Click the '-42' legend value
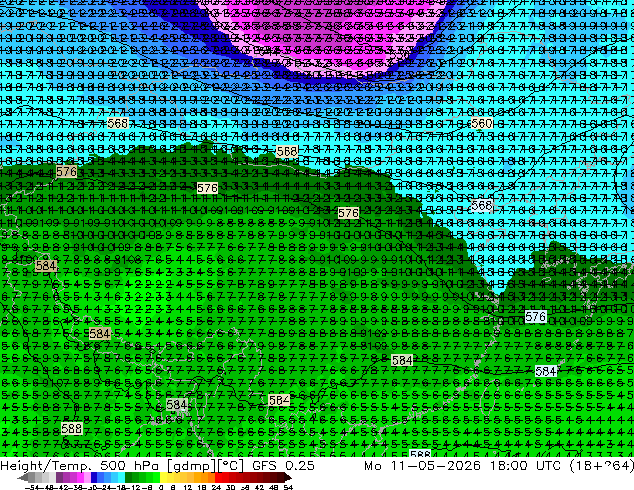634x490 pixels. pos(63,488)
